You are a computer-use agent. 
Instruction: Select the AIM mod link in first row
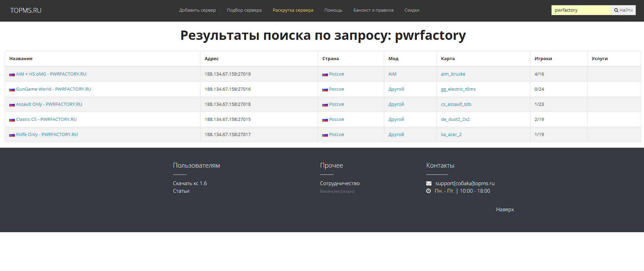pos(392,74)
